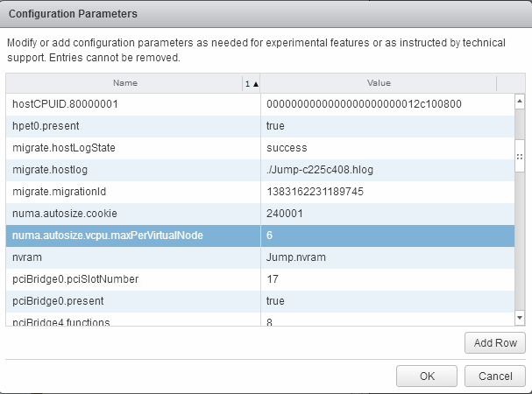Click the pciBridge0.present value true

(x=275, y=300)
